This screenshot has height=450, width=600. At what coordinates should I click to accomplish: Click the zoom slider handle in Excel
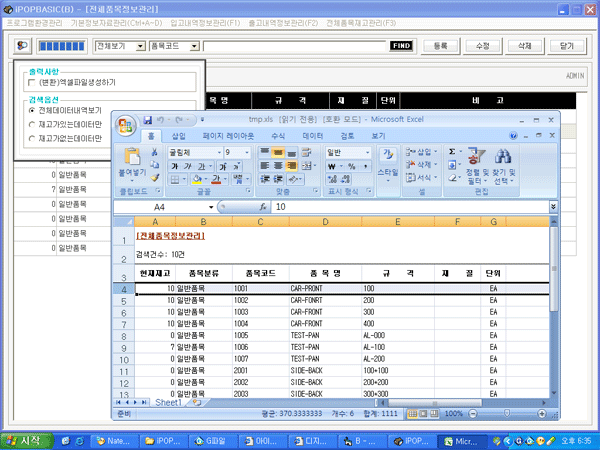pos(507,413)
